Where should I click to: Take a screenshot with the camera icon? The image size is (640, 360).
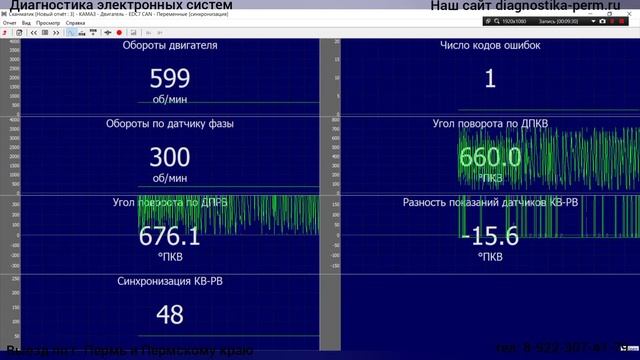(602, 21)
